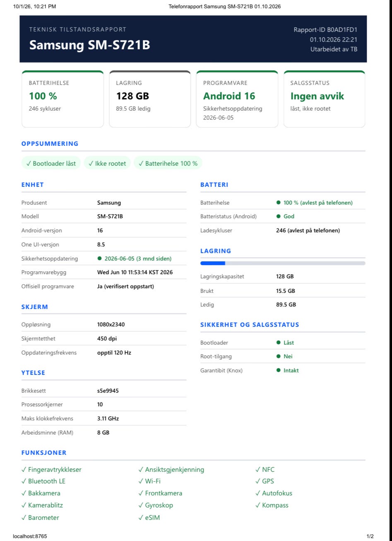392x541 pixels.
Task: Open the Salgsstatus card reading Ingen avvik
Action: (x=324, y=99)
